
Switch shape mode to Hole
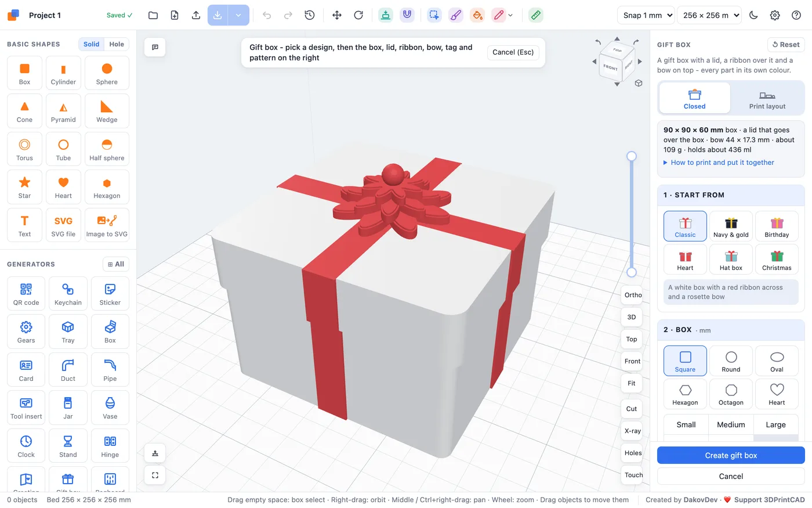(x=117, y=44)
